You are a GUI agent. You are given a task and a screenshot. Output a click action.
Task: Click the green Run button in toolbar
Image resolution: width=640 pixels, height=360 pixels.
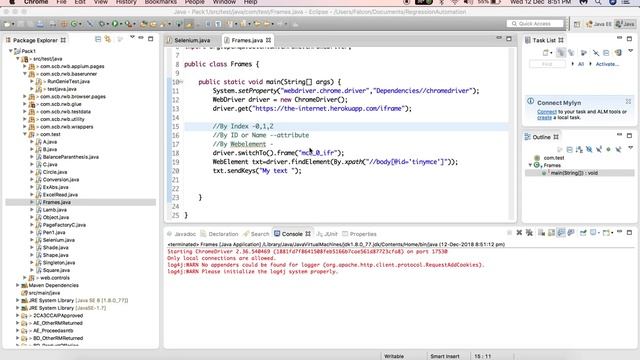(x=115, y=24)
